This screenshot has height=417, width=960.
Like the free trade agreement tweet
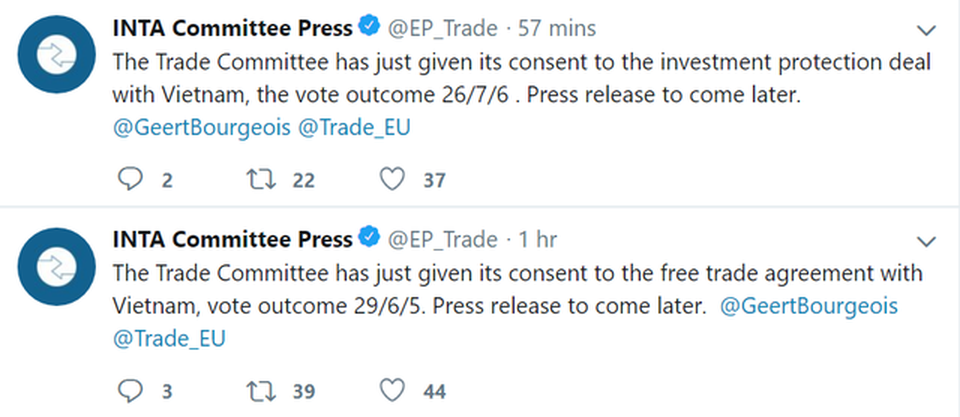pos(394,390)
